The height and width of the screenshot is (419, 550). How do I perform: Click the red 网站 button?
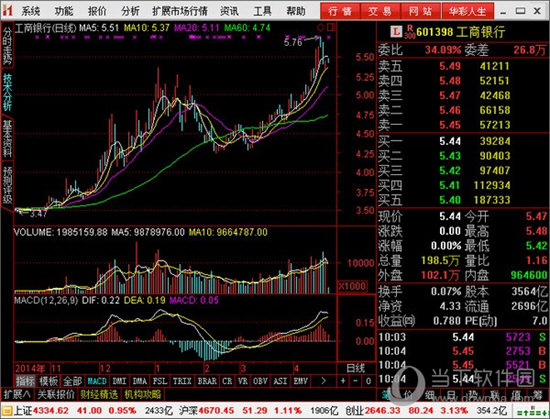[x=421, y=11]
